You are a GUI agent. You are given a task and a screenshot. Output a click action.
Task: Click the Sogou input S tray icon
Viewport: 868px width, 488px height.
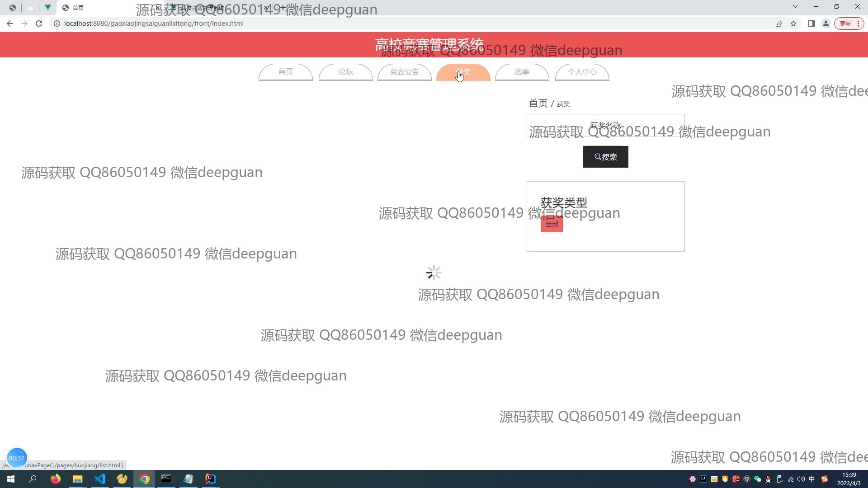[x=825, y=479]
